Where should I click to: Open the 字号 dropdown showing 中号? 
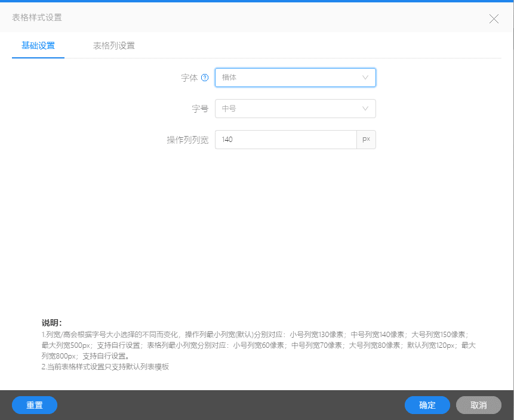pos(295,109)
